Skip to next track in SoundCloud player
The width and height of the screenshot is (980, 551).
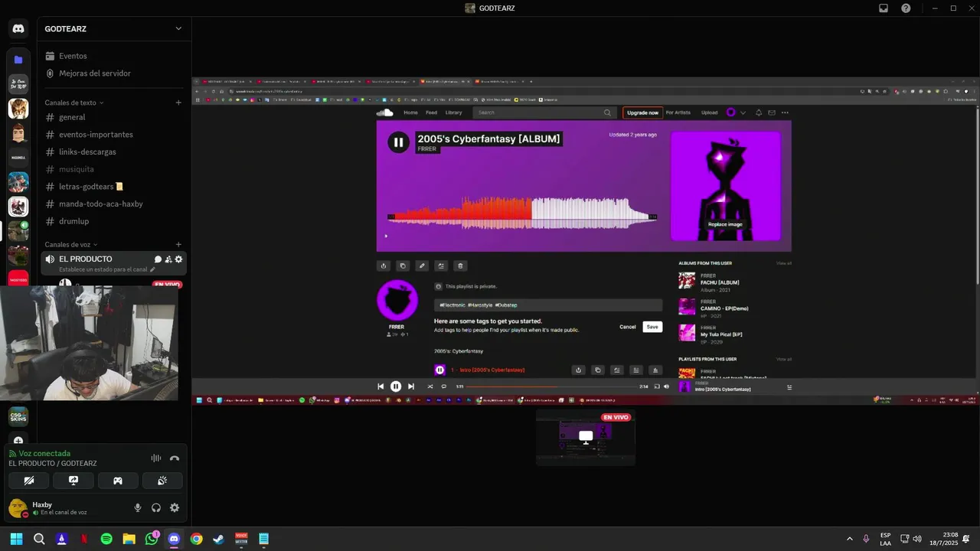coord(410,386)
